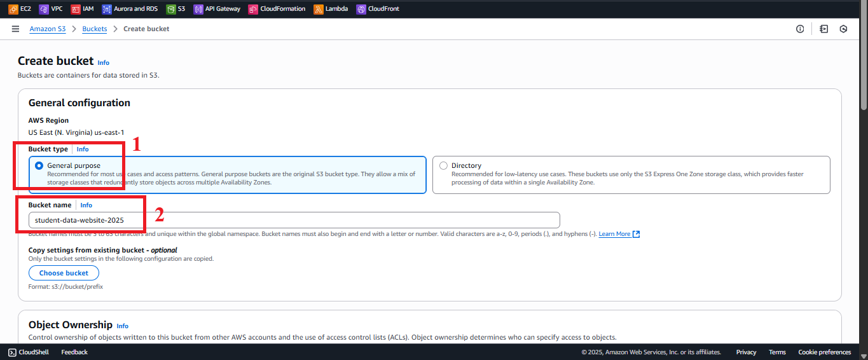The width and height of the screenshot is (868, 360).
Task: Open Info link beside Object Ownership
Action: coord(123,326)
